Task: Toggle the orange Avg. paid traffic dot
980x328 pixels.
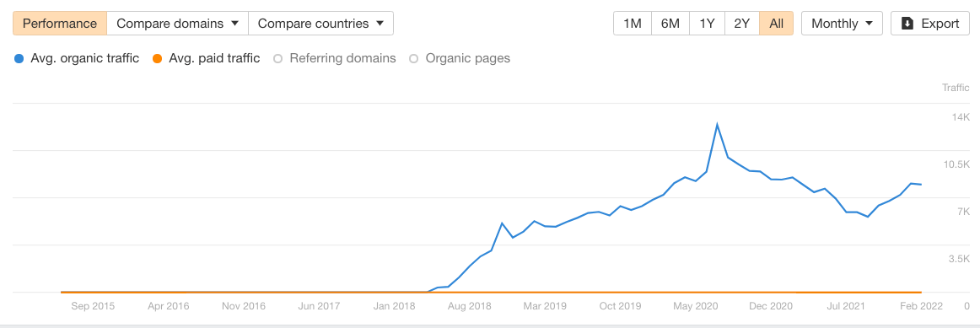Action: pos(158,59)
